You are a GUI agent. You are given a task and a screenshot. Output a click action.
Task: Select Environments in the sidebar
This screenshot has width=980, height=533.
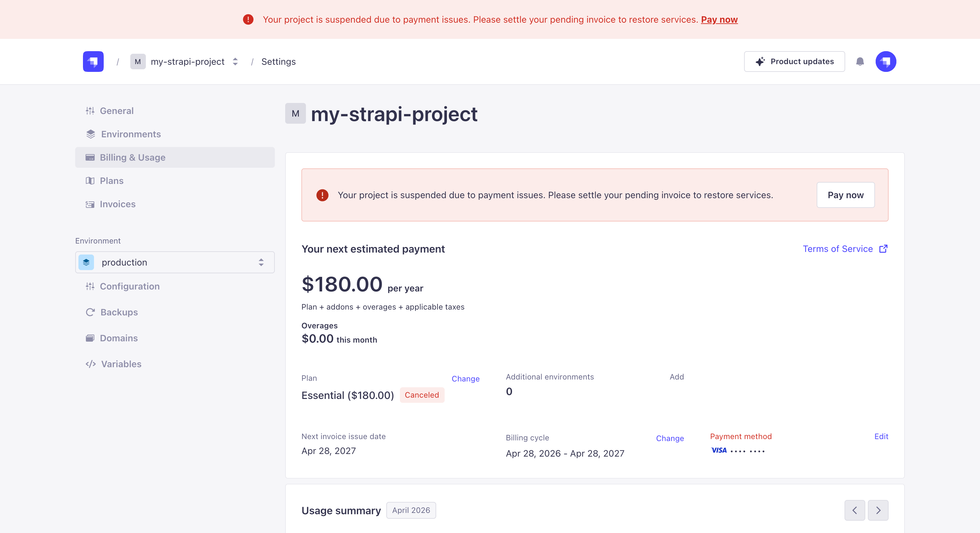131,134
